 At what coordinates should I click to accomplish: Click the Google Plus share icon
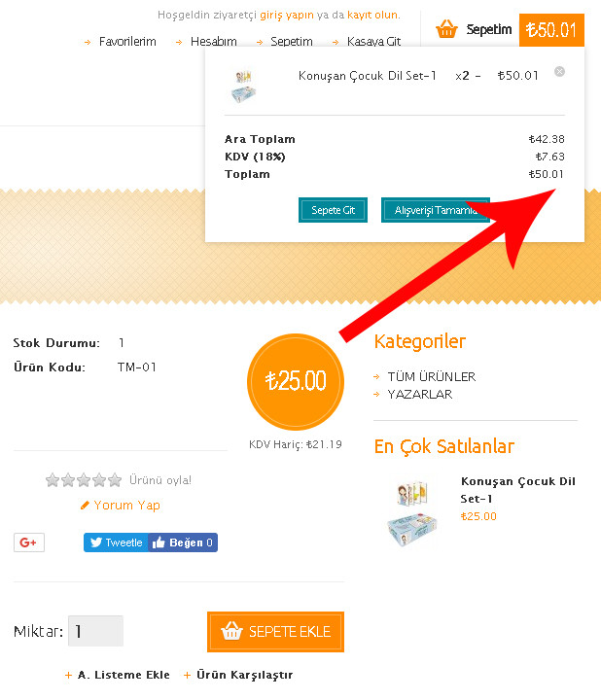(x=29, y=542)
